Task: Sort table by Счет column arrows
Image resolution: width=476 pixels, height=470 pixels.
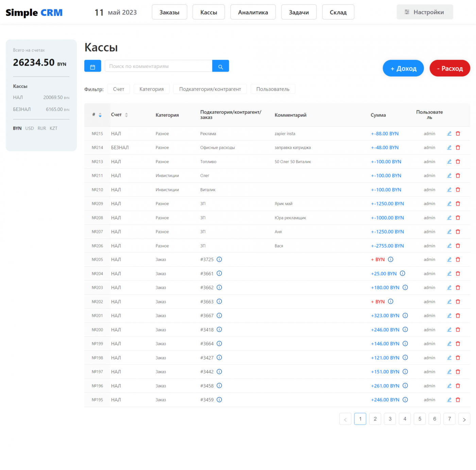Action: point(126,115)
